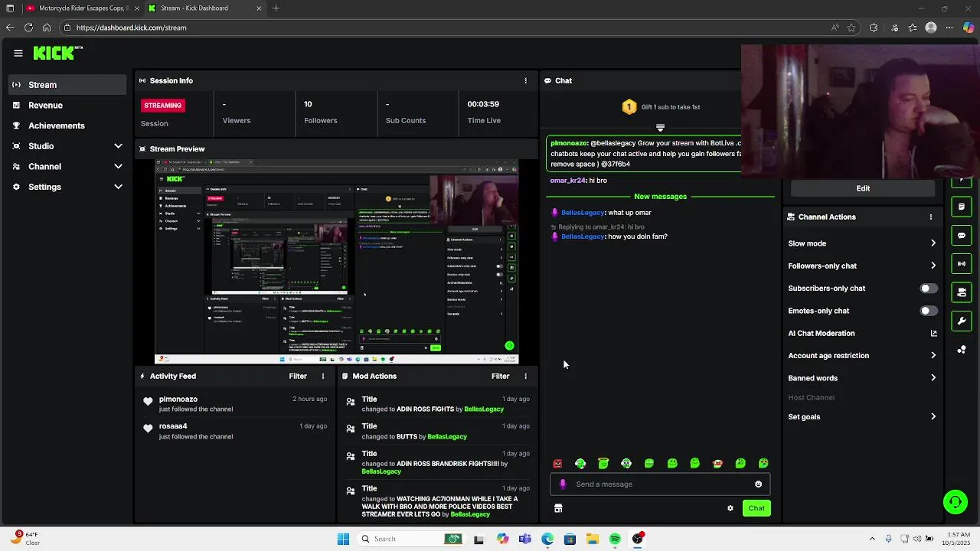
Task: Click the omar_kr24 hi bro message
Action: [579, 181]
